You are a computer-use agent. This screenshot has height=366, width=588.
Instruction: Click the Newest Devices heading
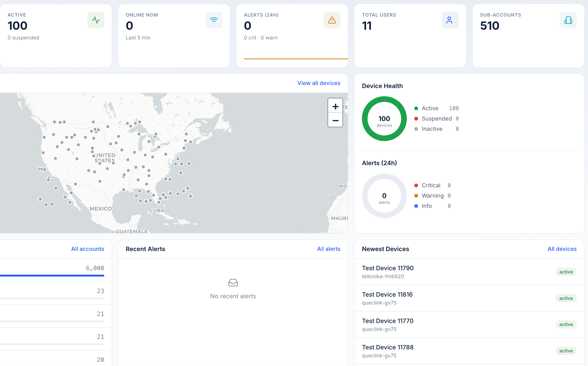pyautogui.click(x=385, y=249)
